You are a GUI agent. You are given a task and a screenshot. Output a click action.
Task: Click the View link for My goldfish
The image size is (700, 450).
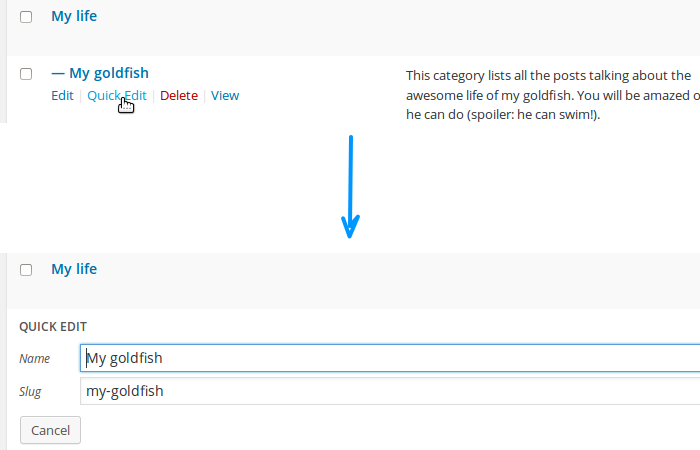pyautogui.click(x=225, y=96)
